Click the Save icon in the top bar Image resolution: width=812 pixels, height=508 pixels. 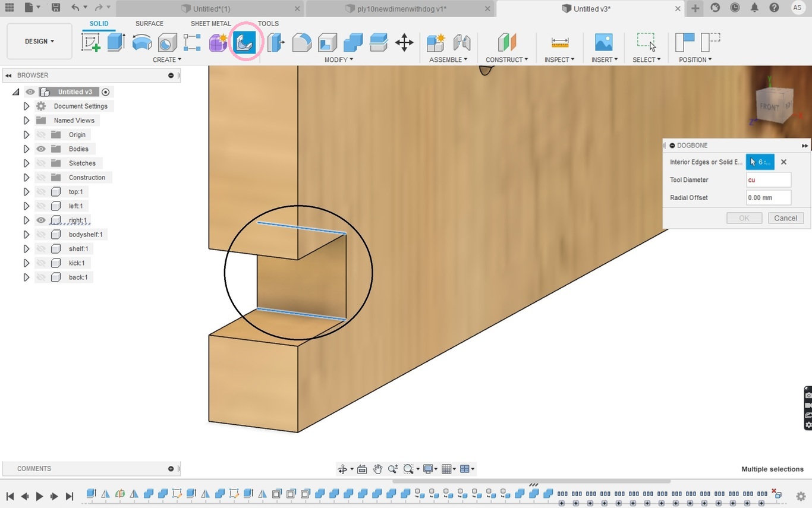55,8
